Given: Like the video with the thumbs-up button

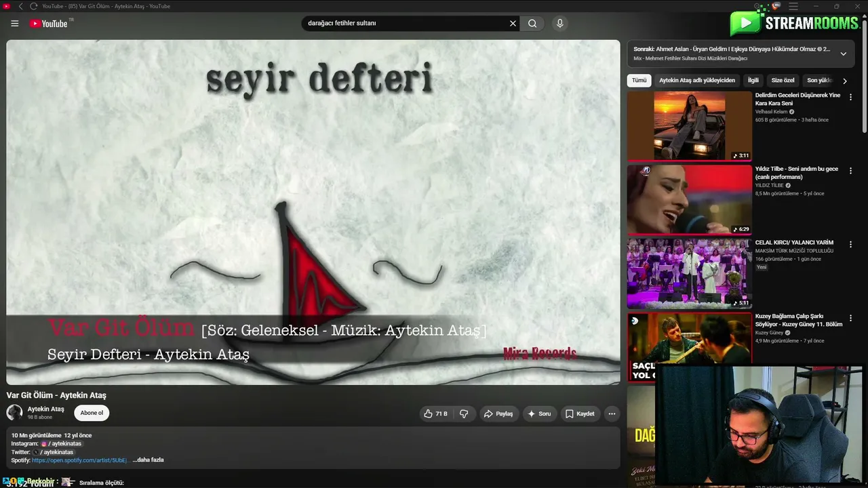Looking at the screenshot, I should [436, 413].
